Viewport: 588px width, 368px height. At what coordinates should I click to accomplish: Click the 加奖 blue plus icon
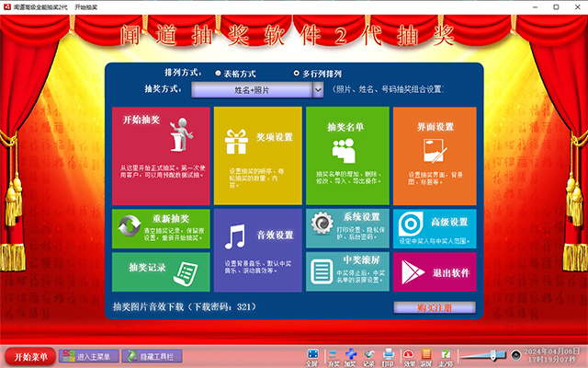[351, 357]
